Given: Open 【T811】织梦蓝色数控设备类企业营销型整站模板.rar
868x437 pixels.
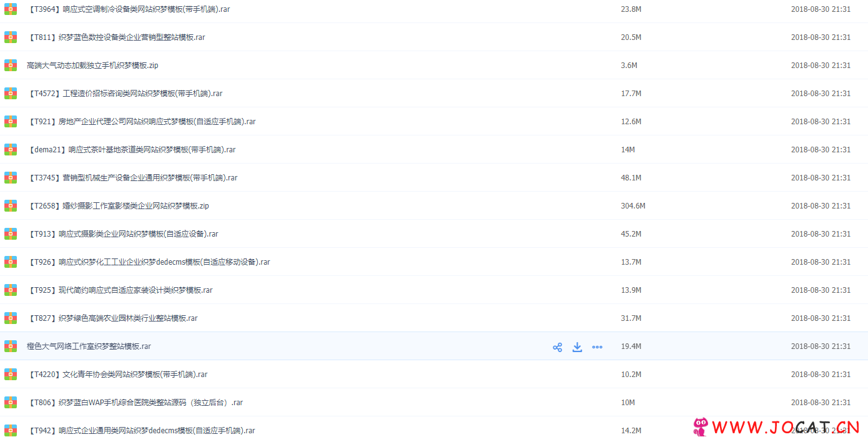Looking at the screenshot, I should pos(116,37).
